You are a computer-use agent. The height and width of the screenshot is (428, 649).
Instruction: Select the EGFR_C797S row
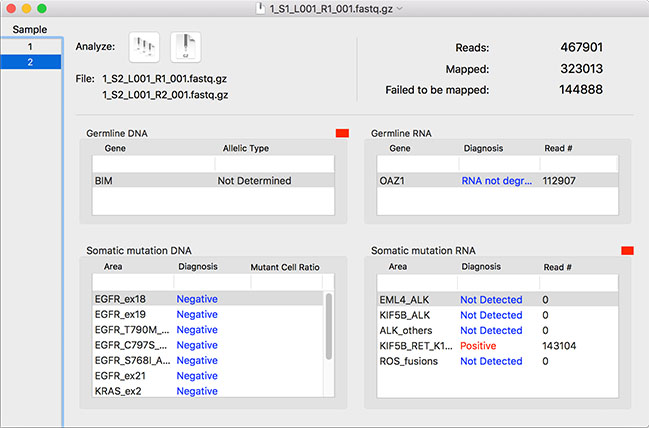208,345
